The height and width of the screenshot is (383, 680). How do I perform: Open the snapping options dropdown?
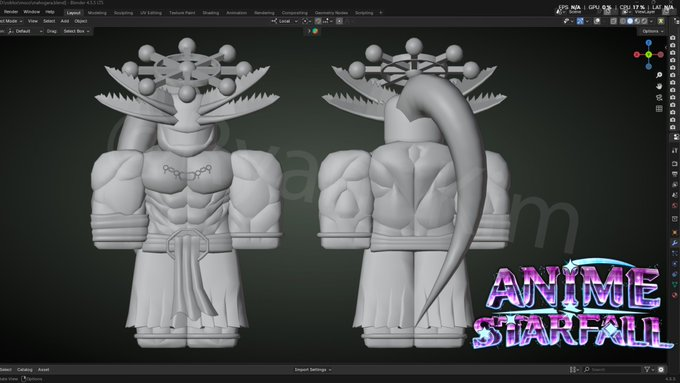coord(328,21)
